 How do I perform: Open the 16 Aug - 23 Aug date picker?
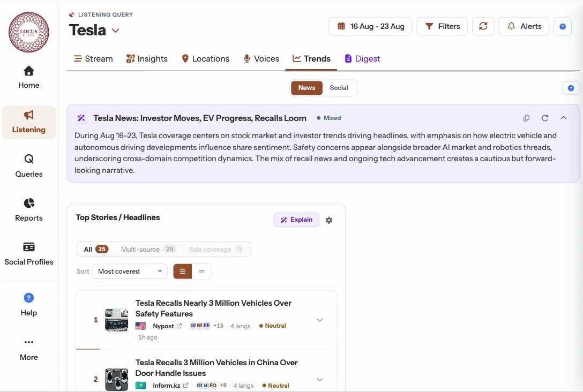[370, 26]
